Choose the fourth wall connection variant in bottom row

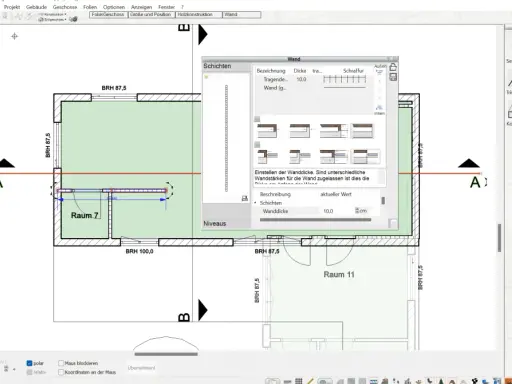click(x=366, y=156)
